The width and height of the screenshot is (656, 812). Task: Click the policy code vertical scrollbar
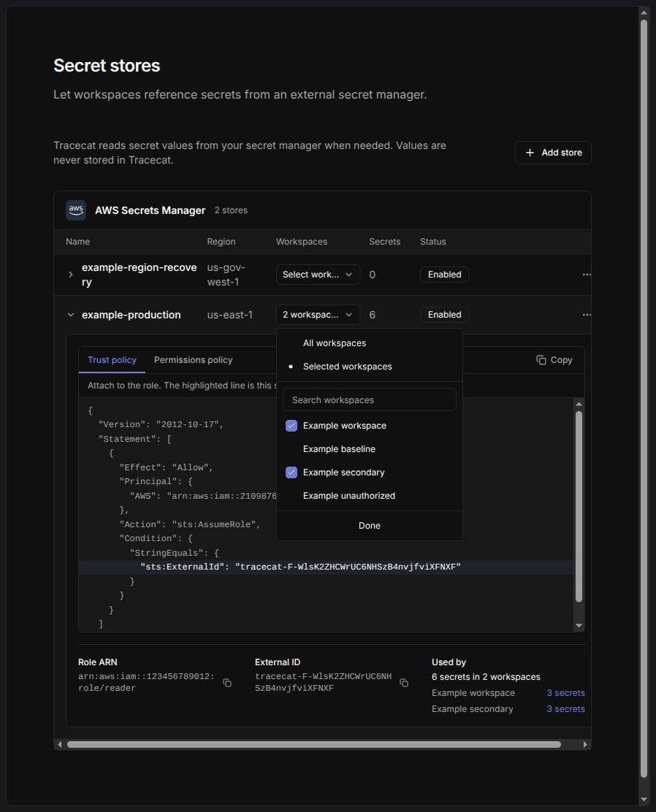tap(579, 507)
